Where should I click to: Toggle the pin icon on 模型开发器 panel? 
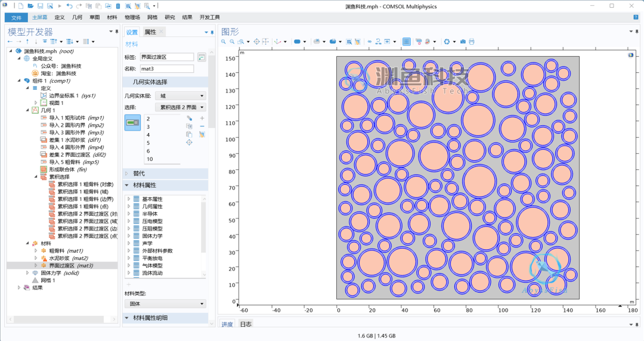(x=117, y=32)
